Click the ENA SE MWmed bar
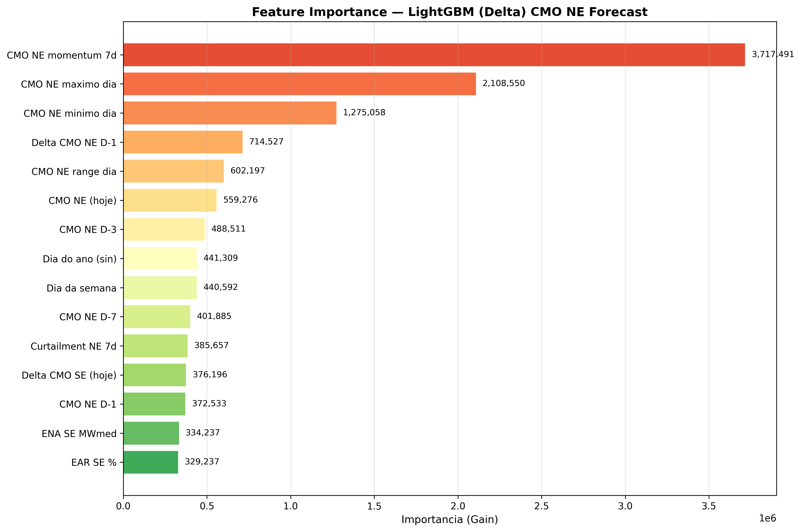 point(151,433)
